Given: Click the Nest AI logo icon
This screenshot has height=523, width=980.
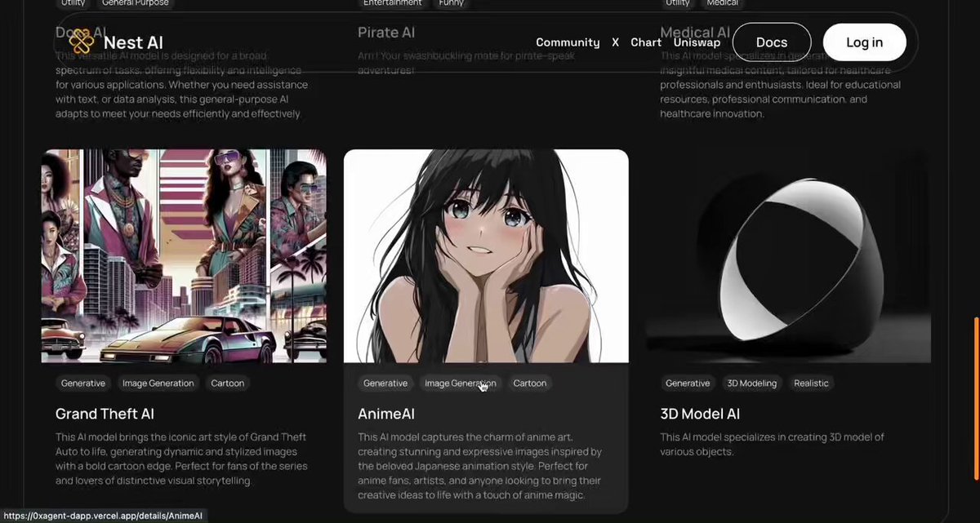Looking at the screenshot, I should pyautogui.click(x=82, y=42).
